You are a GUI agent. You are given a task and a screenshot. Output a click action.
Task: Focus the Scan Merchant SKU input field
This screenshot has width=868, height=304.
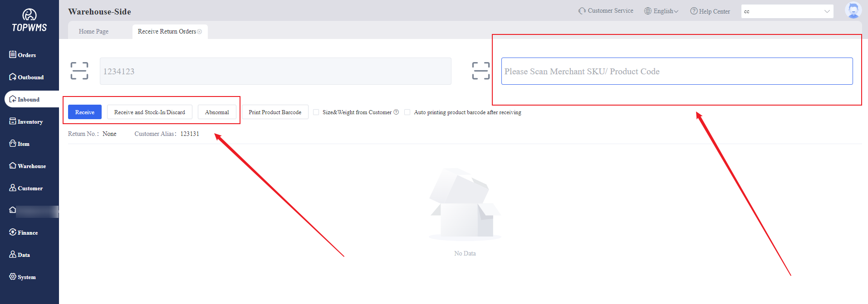coord(677,71)
